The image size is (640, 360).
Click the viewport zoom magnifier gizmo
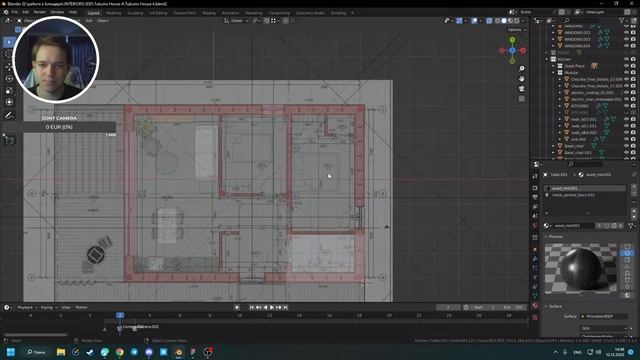[x=522, y=69]
